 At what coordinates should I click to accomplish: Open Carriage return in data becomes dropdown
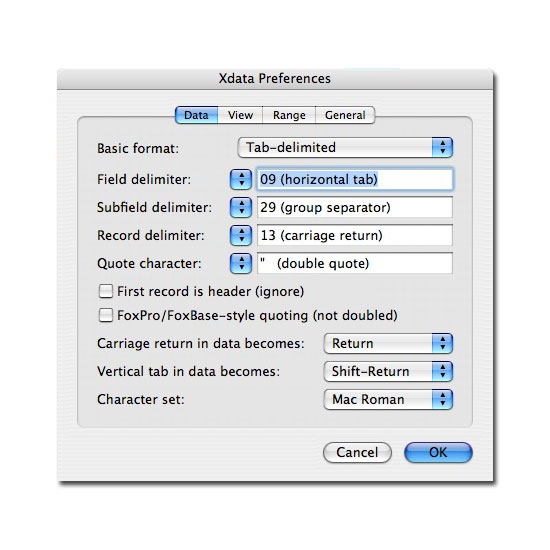click(388, 343)
